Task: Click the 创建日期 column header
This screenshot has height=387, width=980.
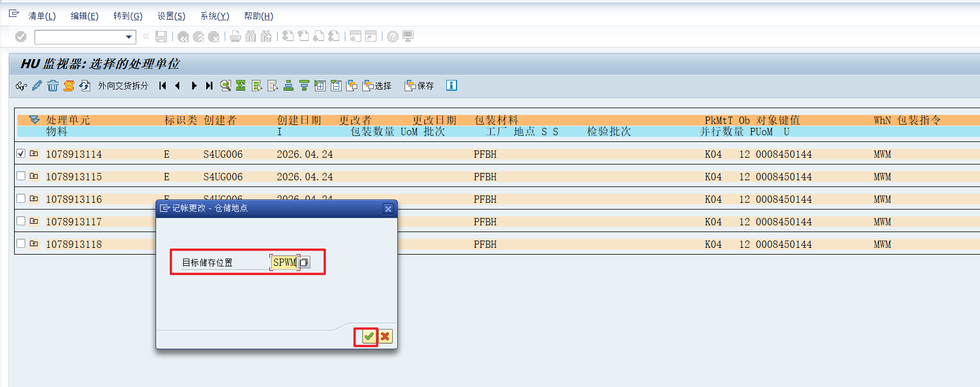Action: [x=299, y=120]
